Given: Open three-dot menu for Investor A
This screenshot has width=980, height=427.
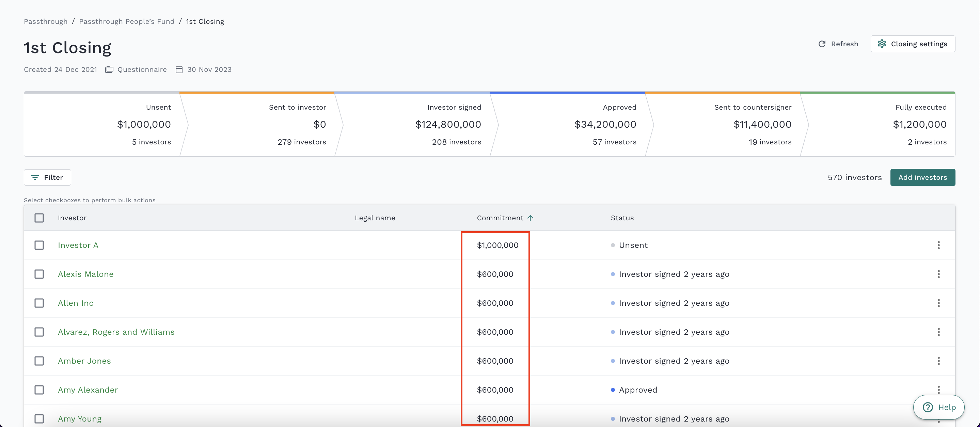Looking at the screenshot, I should pyautogui.click(x=938, y=245).
